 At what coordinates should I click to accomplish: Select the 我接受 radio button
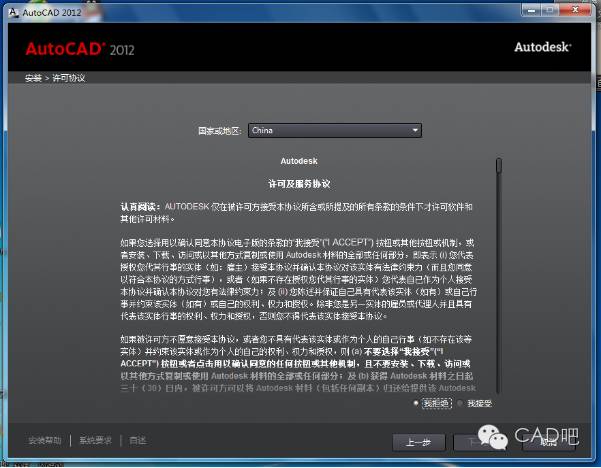[x=460, y=403]
